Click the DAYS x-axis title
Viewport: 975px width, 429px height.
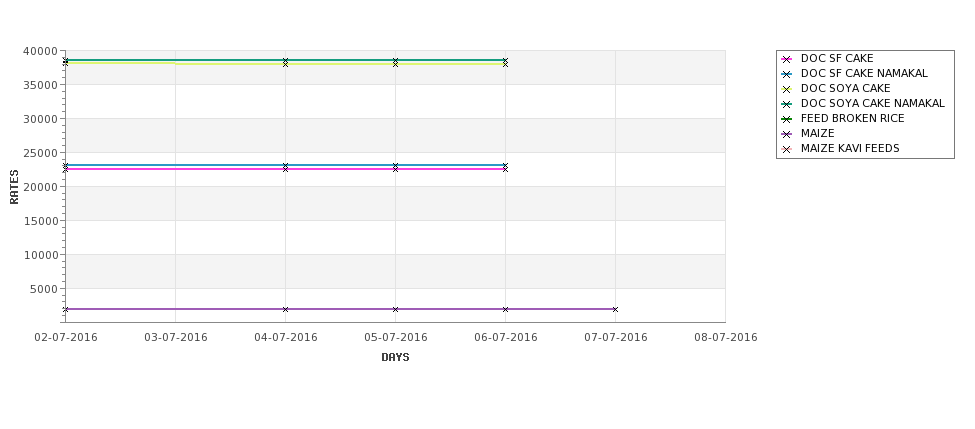[x=395, y=357]
